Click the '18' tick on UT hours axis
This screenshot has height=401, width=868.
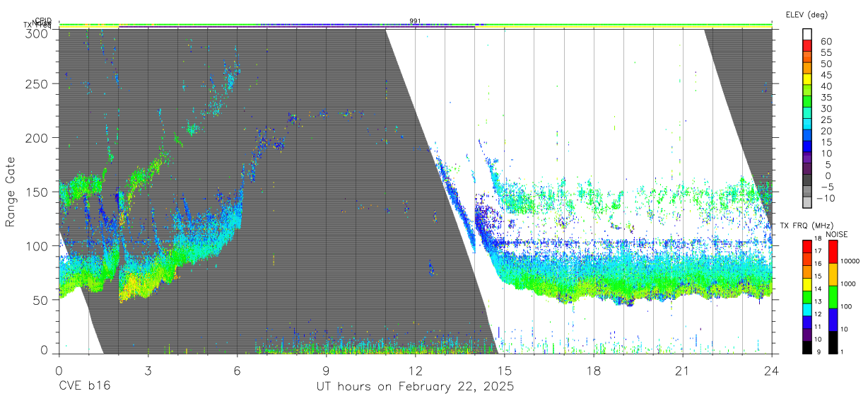click(x=593, y=370)
